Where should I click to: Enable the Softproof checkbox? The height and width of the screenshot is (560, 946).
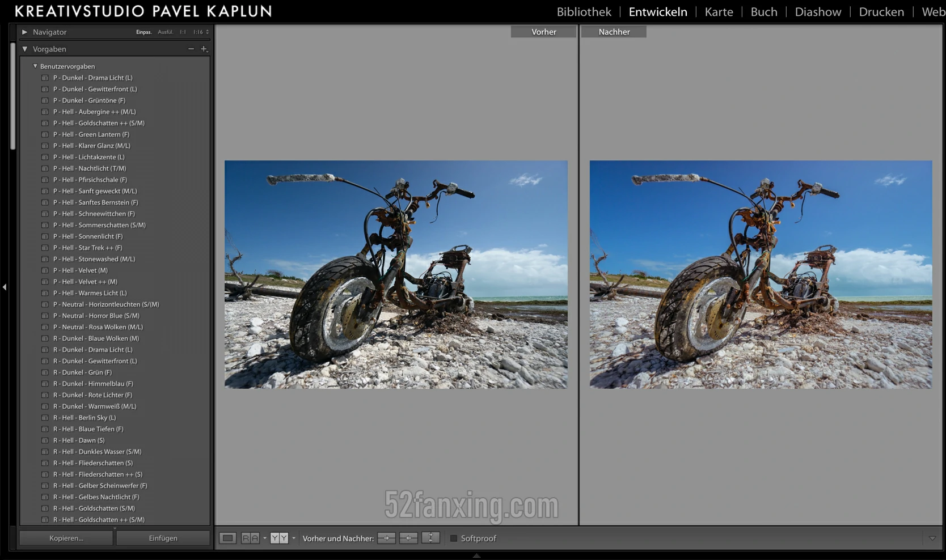(454, 538)
